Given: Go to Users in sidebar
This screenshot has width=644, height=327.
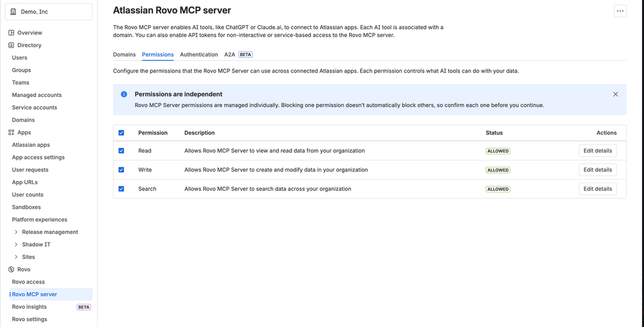Looking at the screenshot, I should 19,58.
